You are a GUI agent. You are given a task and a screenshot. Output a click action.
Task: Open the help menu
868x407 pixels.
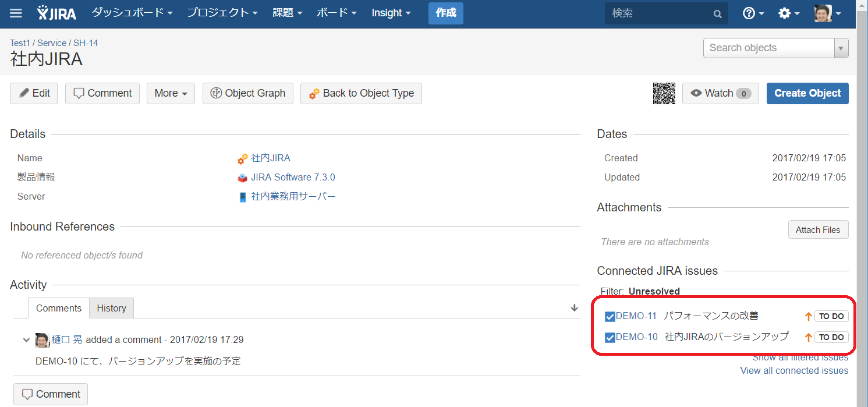coord(753,13)
